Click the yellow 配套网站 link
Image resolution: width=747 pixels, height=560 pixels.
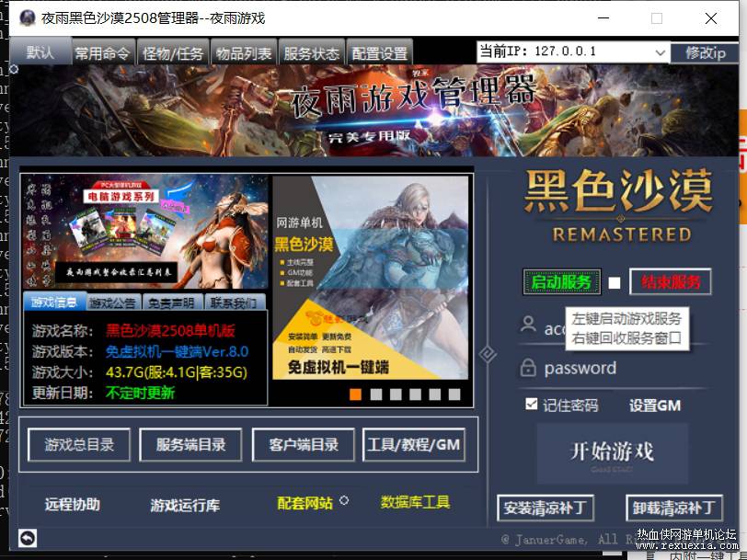[305, 503]
